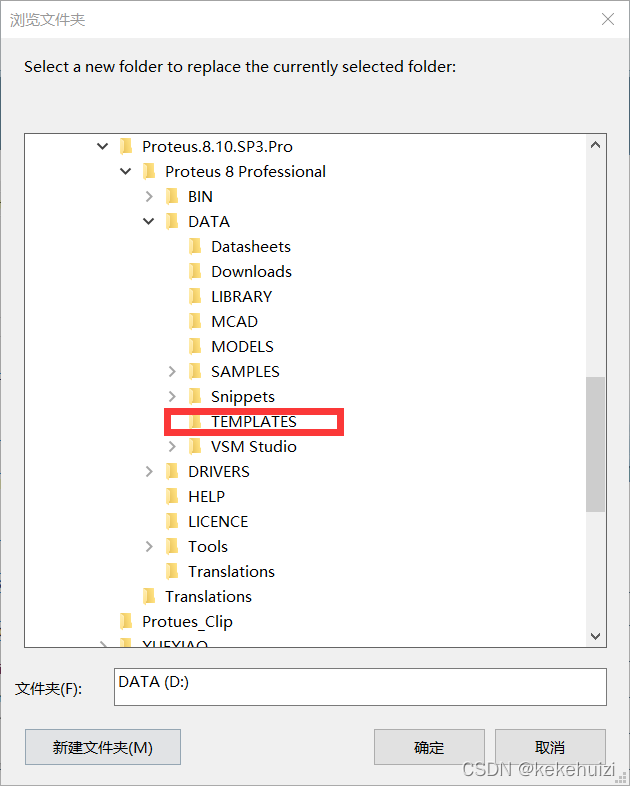Expand the BIN folder

pyautogui.click(x=149, y=196)
